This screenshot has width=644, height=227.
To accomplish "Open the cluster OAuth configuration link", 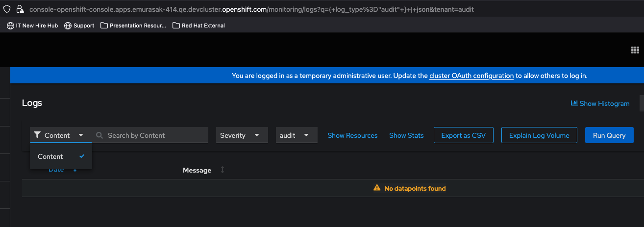I will coord(471,76).
